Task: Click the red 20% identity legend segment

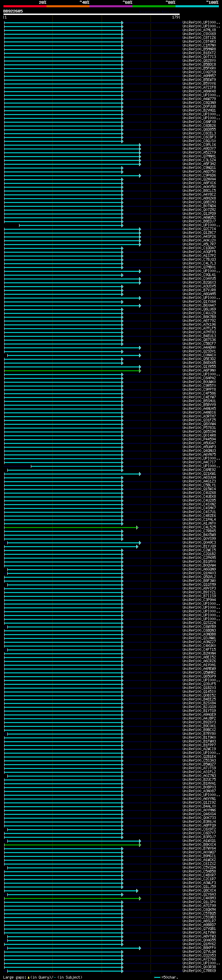Action: 25,6
